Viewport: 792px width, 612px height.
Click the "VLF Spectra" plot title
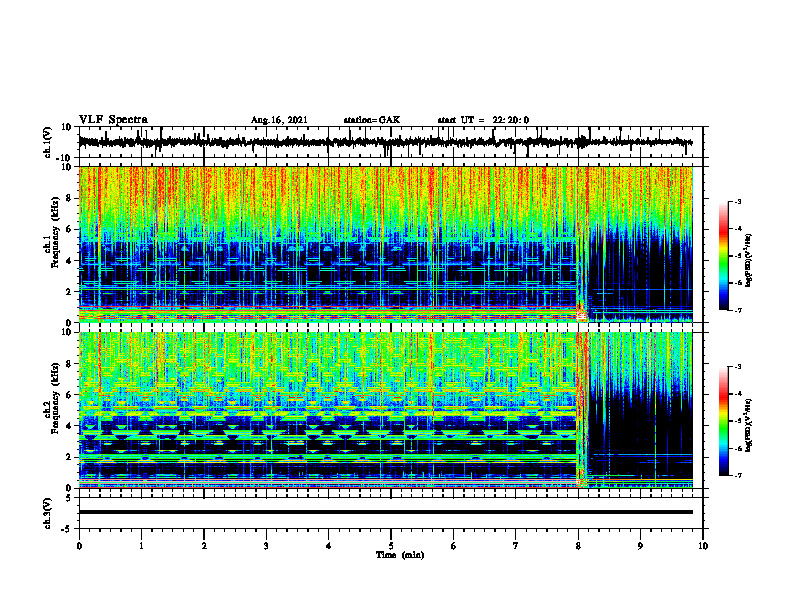coord(113,120)
